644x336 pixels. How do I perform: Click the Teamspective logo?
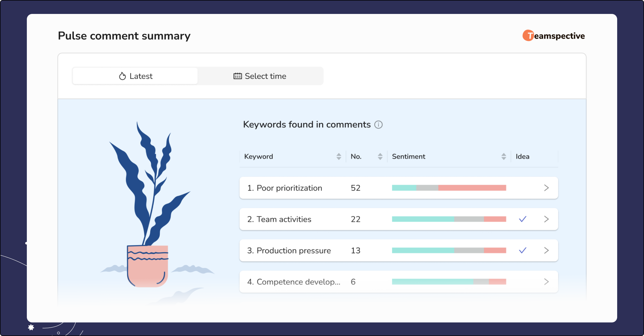click(x=554, y=36)
